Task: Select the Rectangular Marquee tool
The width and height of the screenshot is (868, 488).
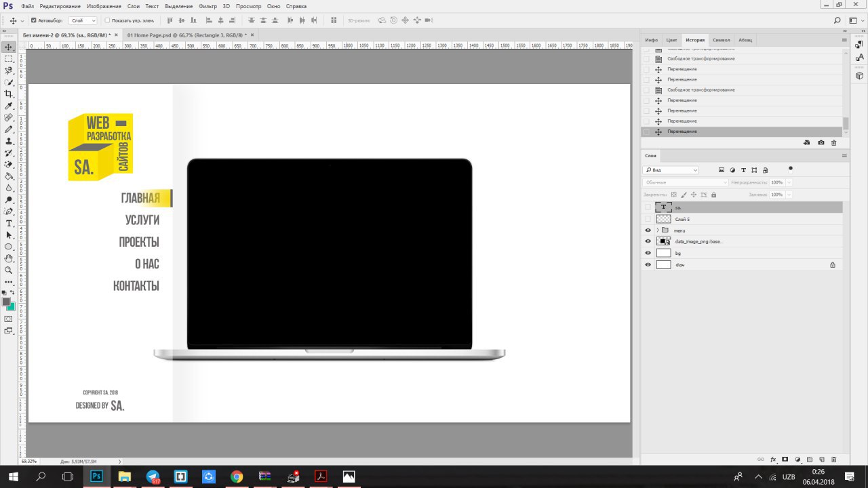Action: [x=9, y=59]
